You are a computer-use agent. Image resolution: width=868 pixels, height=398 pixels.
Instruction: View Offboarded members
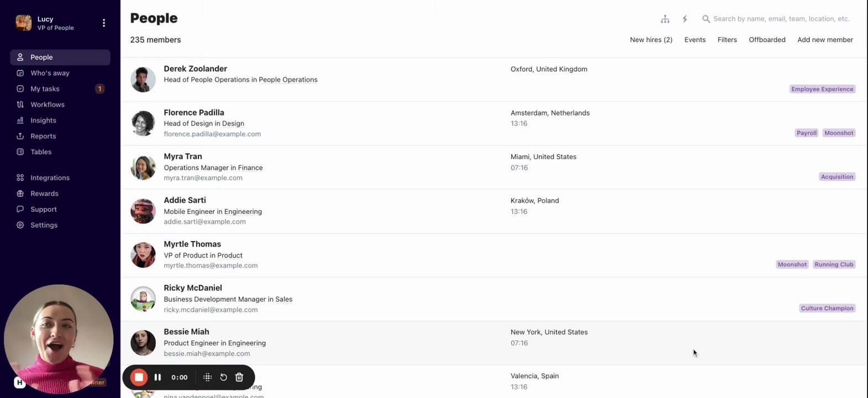pyautogui.click(x=767, y=40)
